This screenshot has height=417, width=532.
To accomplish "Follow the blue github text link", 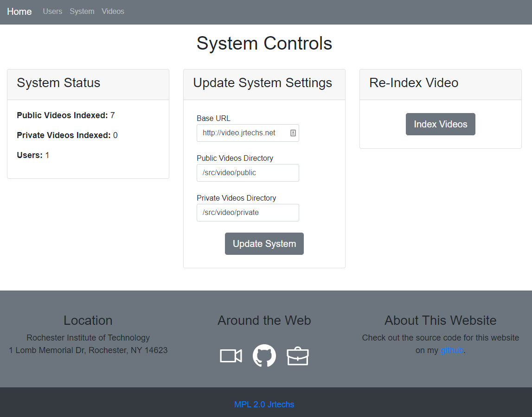I will pos(452,350).
